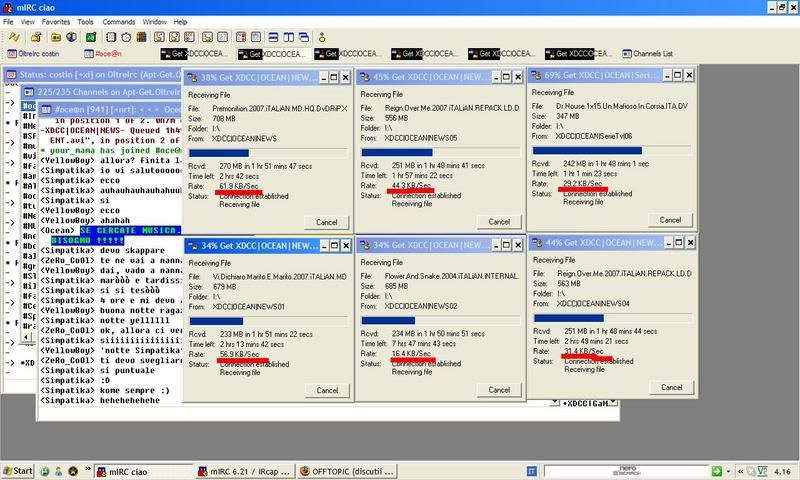Image resolution: width=800 pixels, height=480 pixels.
Task: Click the green script editor toolbar icon
Action: point(90,36)
